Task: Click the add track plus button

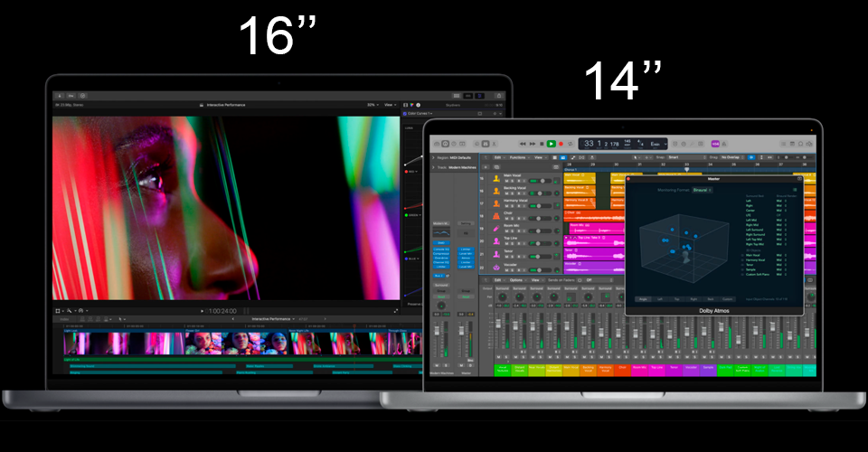Action: tap(486, 167)
